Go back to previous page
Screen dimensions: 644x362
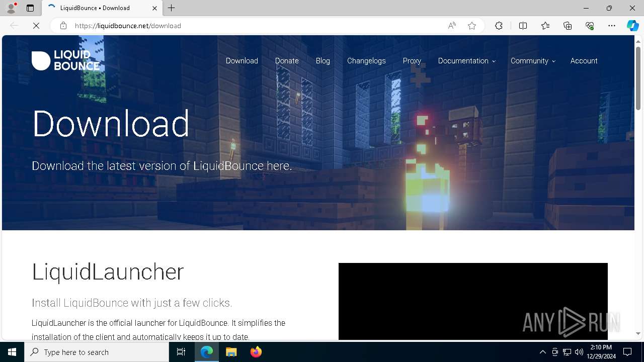coord(14,26)
